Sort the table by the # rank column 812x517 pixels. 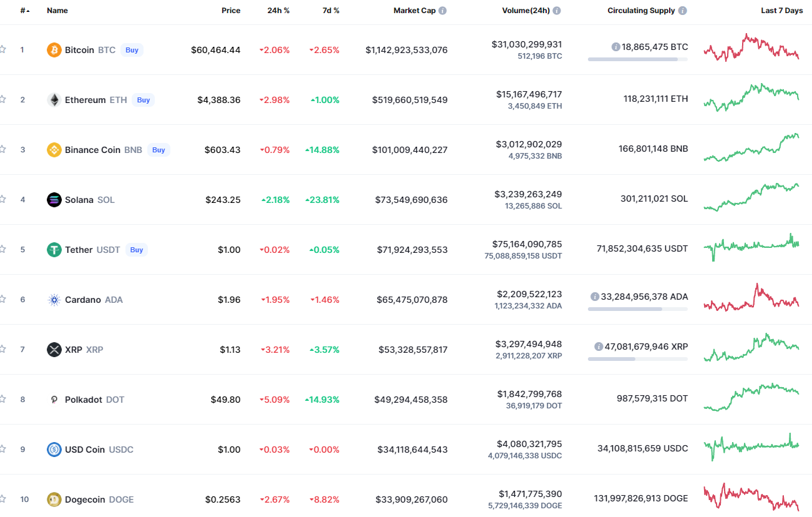pyautogui.click(x=24, y=11)
